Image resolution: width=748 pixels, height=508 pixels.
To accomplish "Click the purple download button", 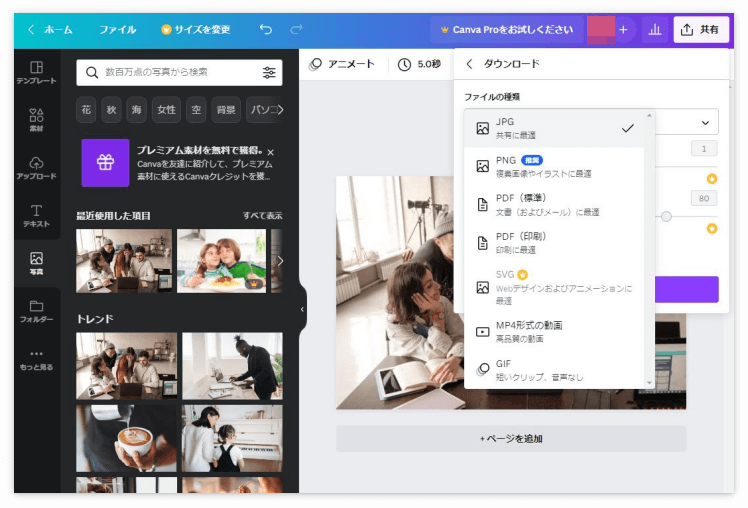I will [x=687, y=289].
